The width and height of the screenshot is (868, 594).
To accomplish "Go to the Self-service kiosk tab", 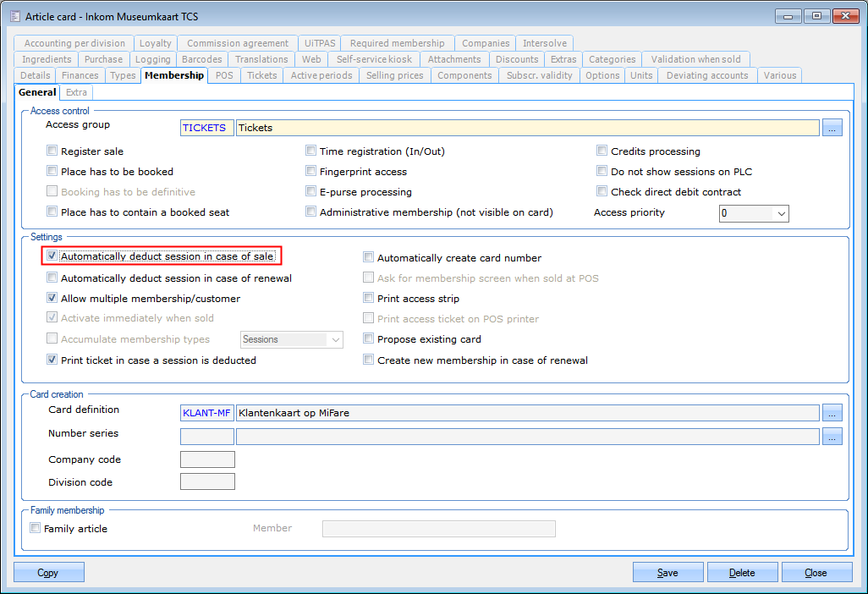I will [x=373, y=59].
